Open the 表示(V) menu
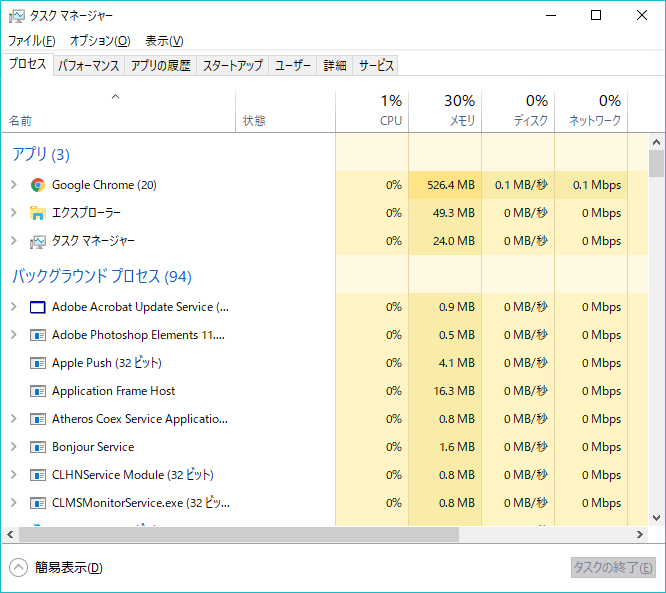 164,41
